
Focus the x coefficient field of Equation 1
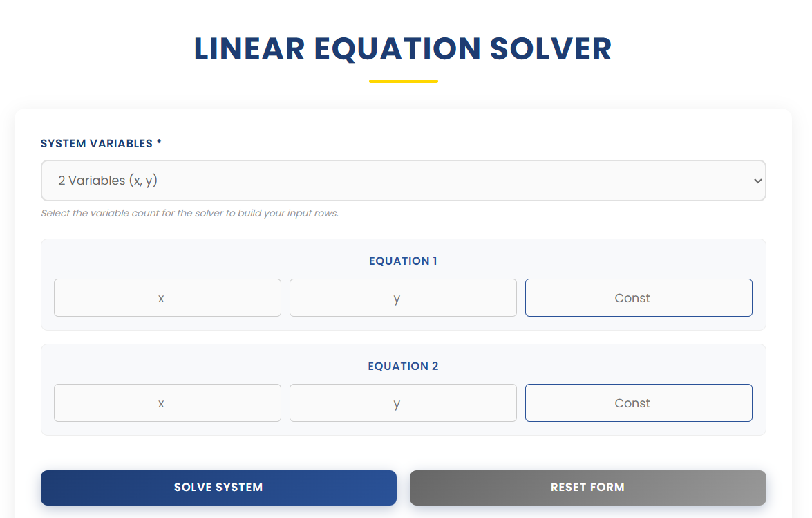[167, 297]
